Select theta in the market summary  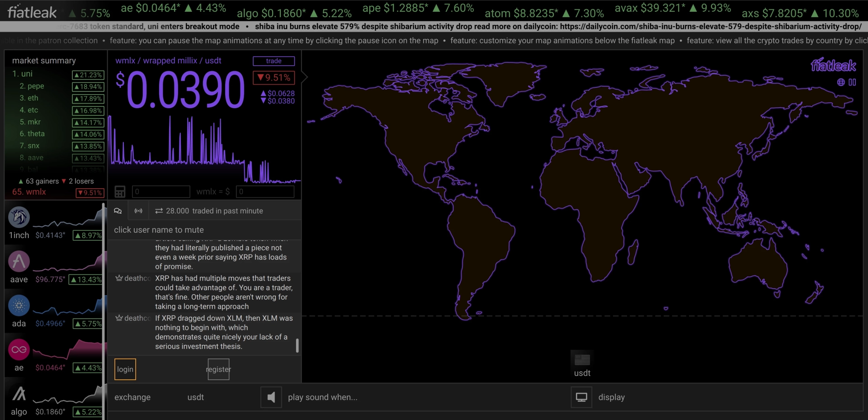pos(32,134)
